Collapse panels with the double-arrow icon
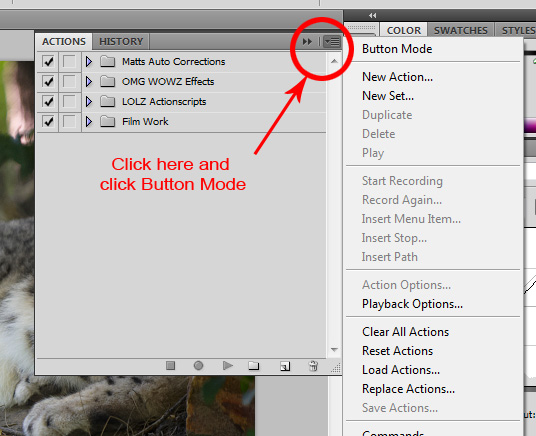The height and width of the screenshot is (436, 536). pos(307,42)
